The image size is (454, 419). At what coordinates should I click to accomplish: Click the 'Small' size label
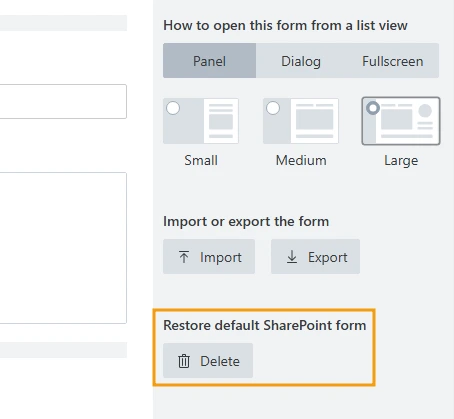tap(201, 160)
